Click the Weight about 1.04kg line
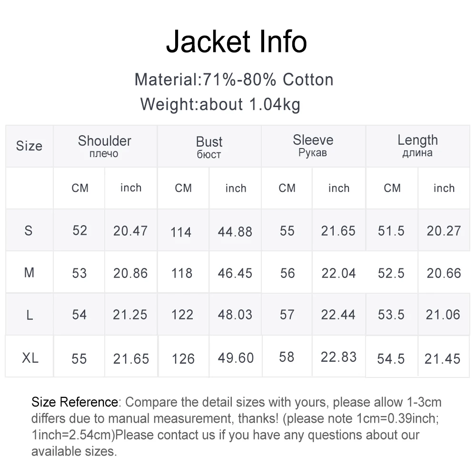This screenshot has width=476, height=476. pyautogui.click(x=220, y=104)
